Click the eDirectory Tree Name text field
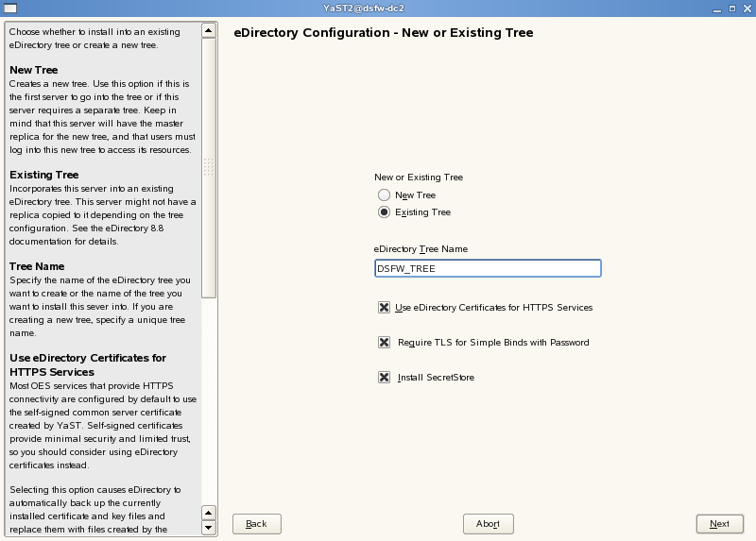The width and height of the screenshot is (756, 541). (488, 268)
